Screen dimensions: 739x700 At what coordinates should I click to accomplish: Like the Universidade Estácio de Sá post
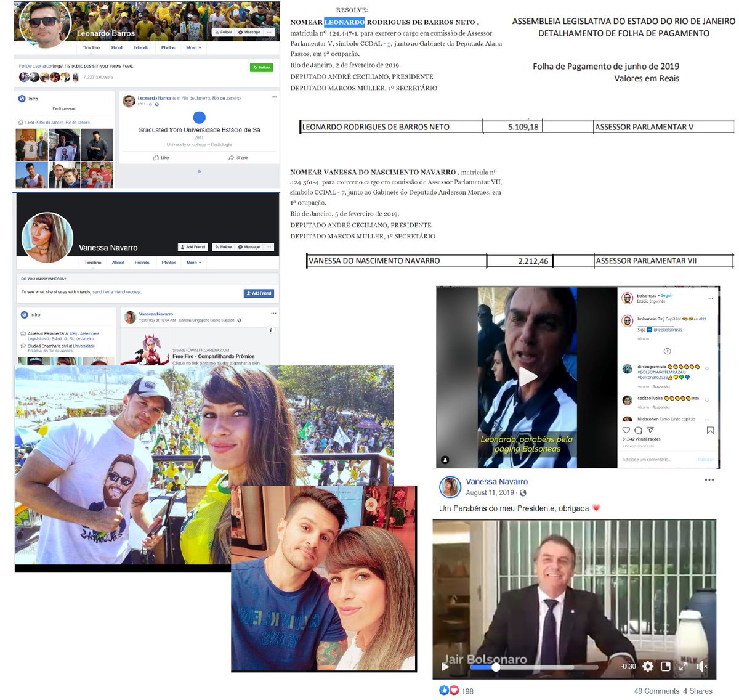click(x=161, y=158)
